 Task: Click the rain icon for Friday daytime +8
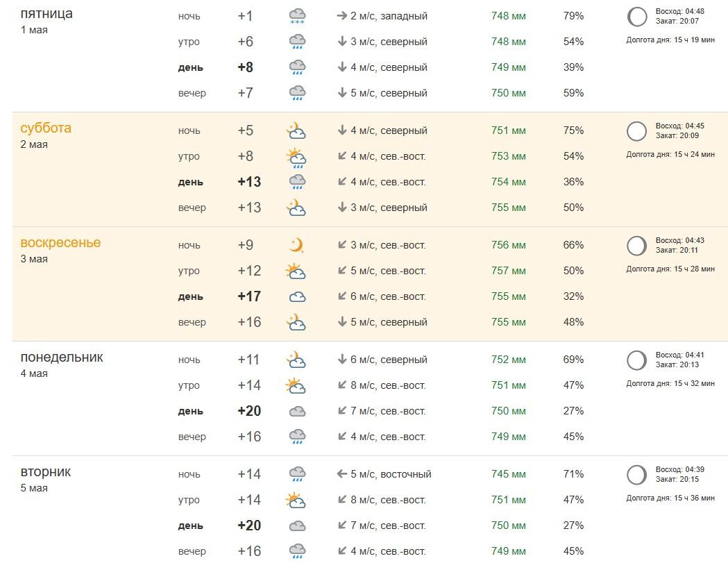(297, 67)
